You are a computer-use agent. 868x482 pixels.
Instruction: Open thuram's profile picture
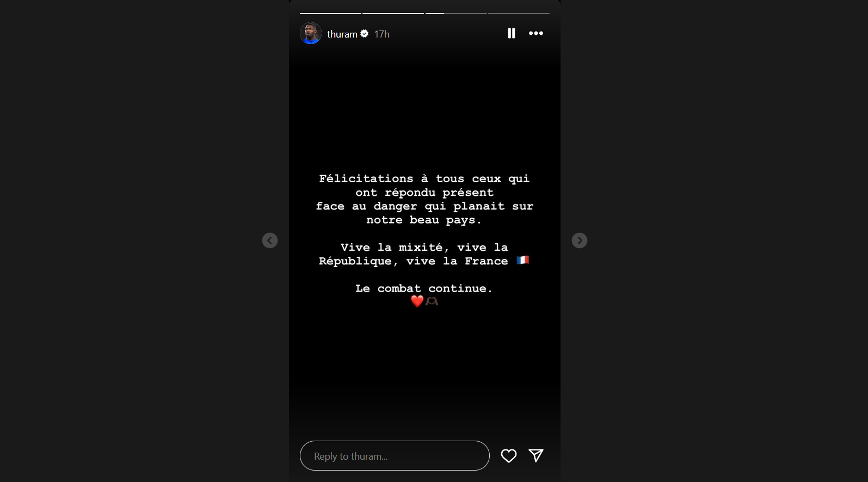click(311, 33)
